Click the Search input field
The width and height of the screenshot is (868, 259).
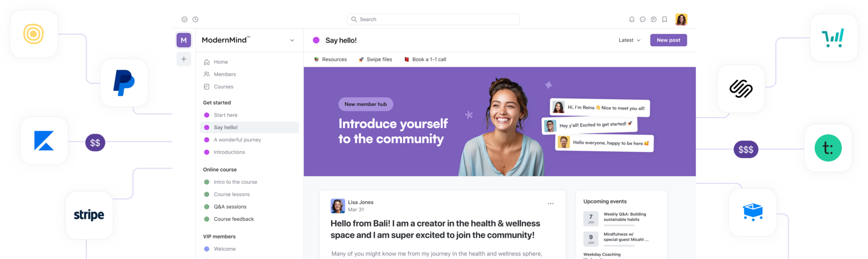[x=433, y=19]
